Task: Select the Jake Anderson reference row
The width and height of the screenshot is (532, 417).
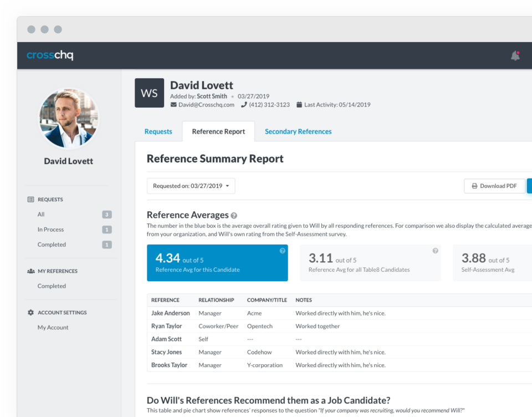Action: click(x=339, y=313)
